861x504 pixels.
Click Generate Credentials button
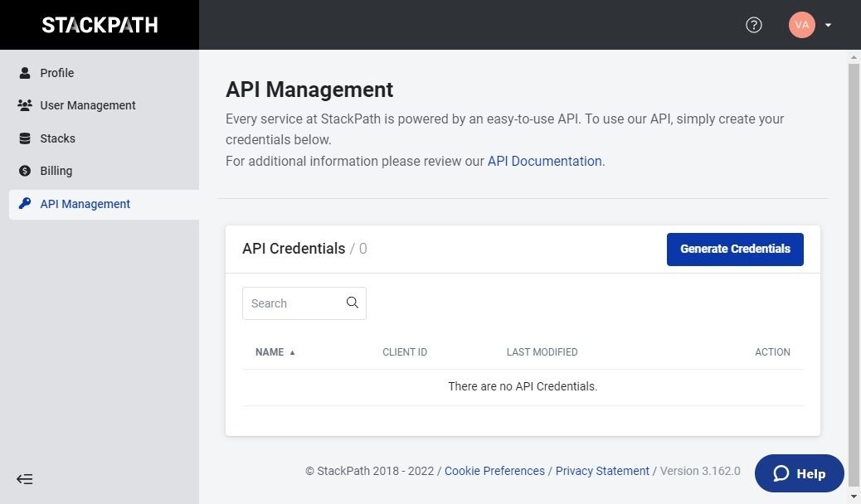(735, 250)
